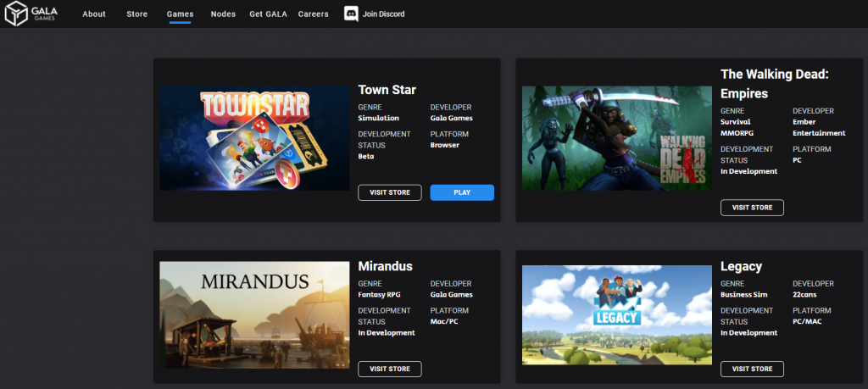Open the Town Star game thumbnail

coord(254,138)
